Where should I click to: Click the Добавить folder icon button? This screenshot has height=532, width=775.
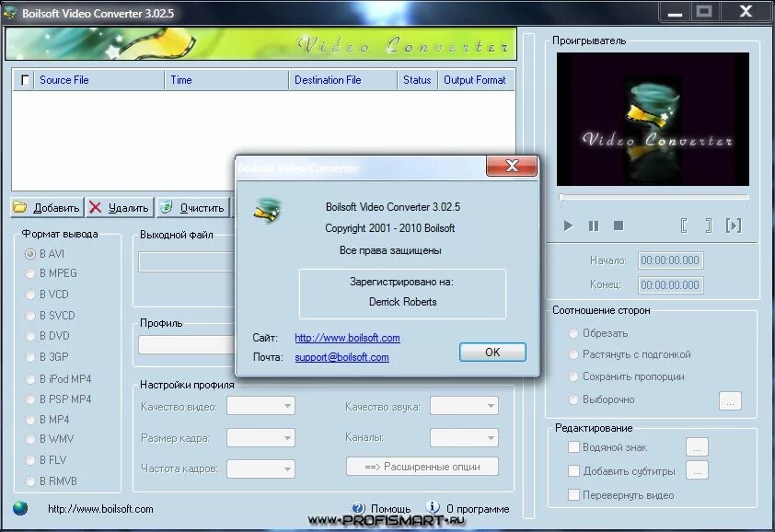tap(47, 208)
